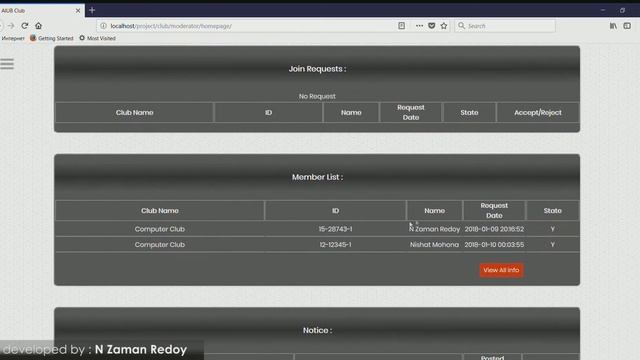Click the name N Zaman Redoy
Image resolution: width=640 pixels, height=360 pixels.
434,229
